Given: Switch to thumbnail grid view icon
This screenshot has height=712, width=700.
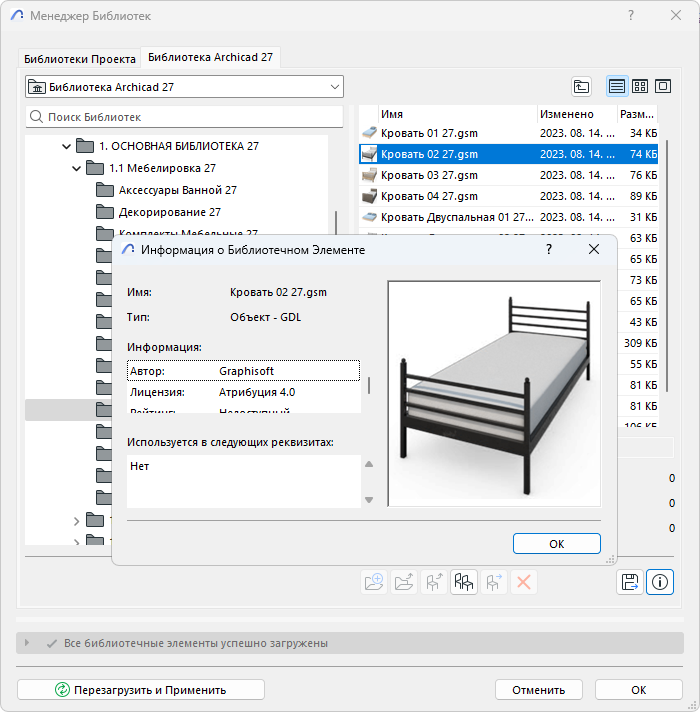Looking at the screenshot, I should pyautogui.click(x=640, y=86).
